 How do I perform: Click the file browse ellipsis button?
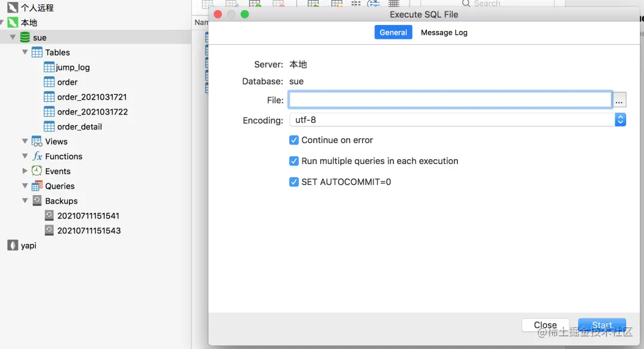click(x=619, y=100)
